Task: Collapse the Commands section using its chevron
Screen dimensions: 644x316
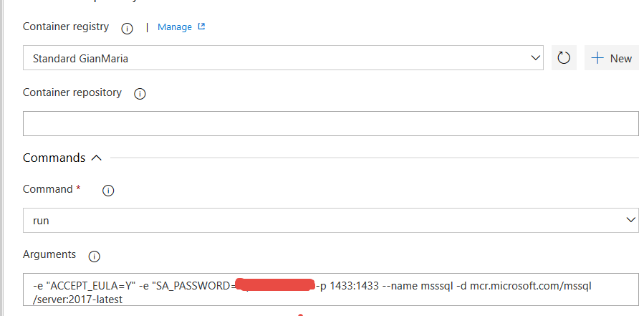Action: coord(96,158)
